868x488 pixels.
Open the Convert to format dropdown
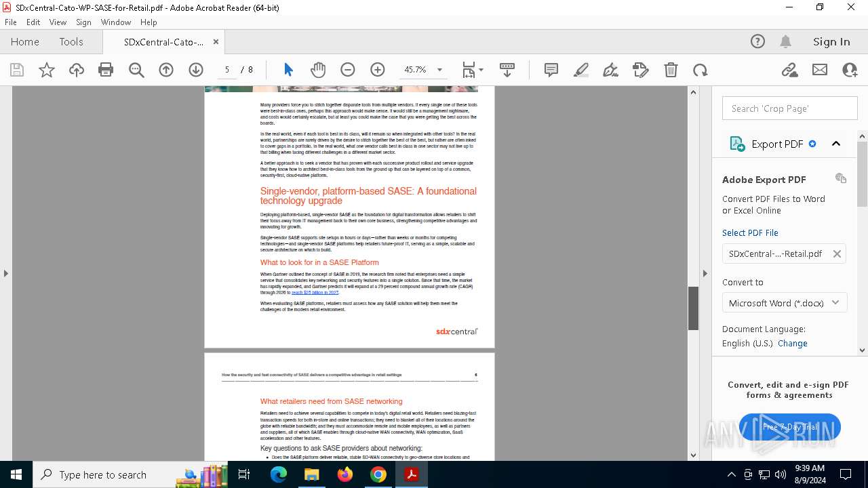click(785, 303)
